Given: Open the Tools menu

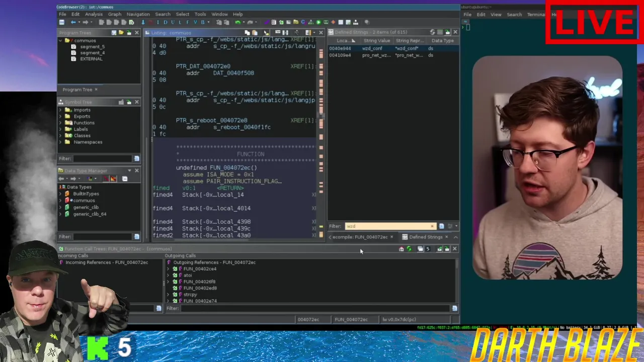Looking at the screenshot, I should [200, 14].
